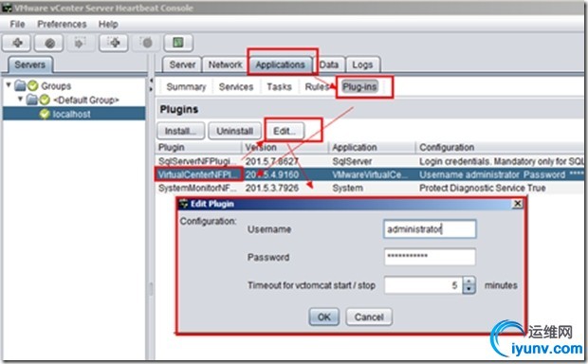
Task: Sort by the Configuration column header
Action: [501, 147]
